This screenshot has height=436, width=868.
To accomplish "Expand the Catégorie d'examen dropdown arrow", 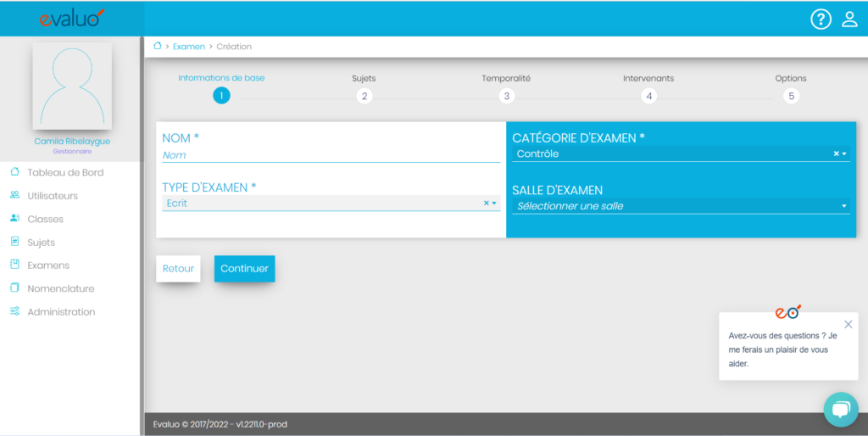I will pyautogui.click(x=844, y=154).
